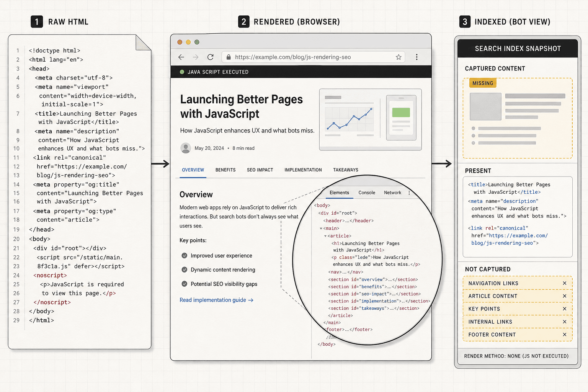The height and width of the screenshot is (392, 588).
Task: Open DevTools more options dots
Action: (x=409, y=193)
